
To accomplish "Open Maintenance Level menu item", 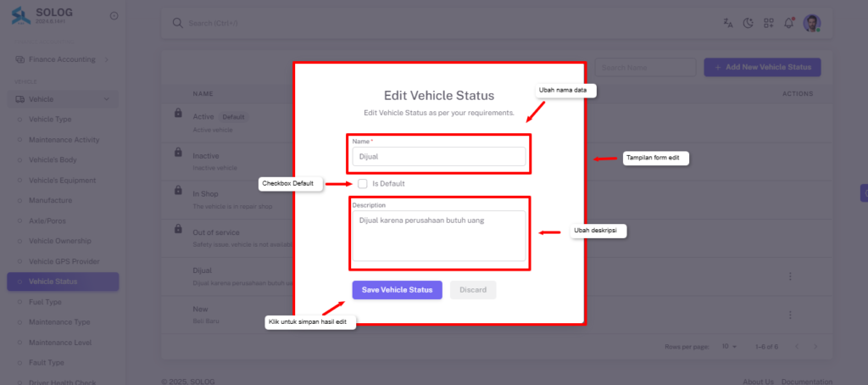I will pos(63,343).
